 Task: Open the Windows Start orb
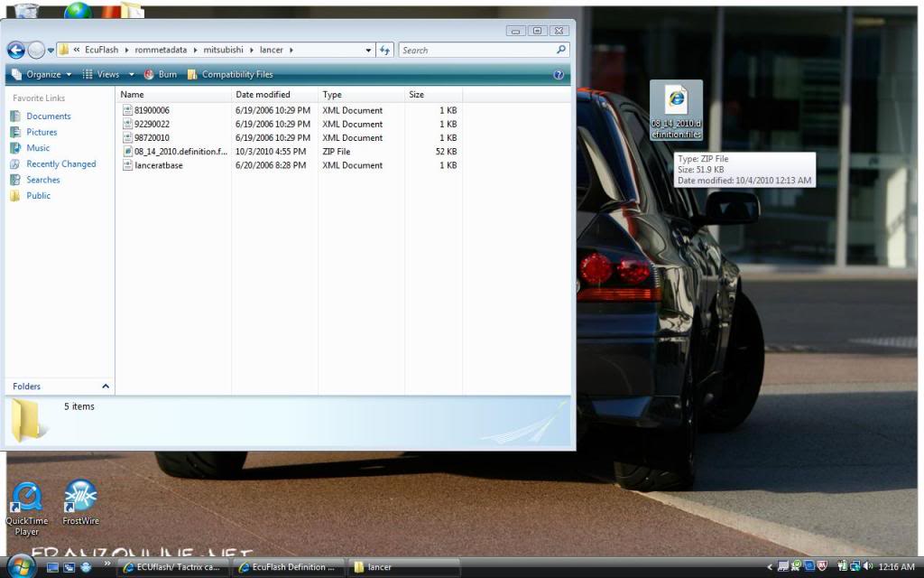point(21,567)
